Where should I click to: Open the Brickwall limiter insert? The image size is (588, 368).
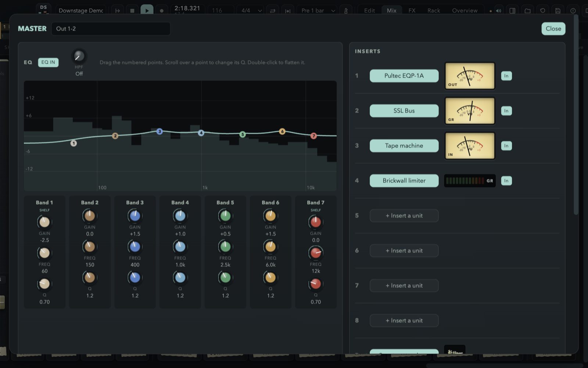click(404, 181)
